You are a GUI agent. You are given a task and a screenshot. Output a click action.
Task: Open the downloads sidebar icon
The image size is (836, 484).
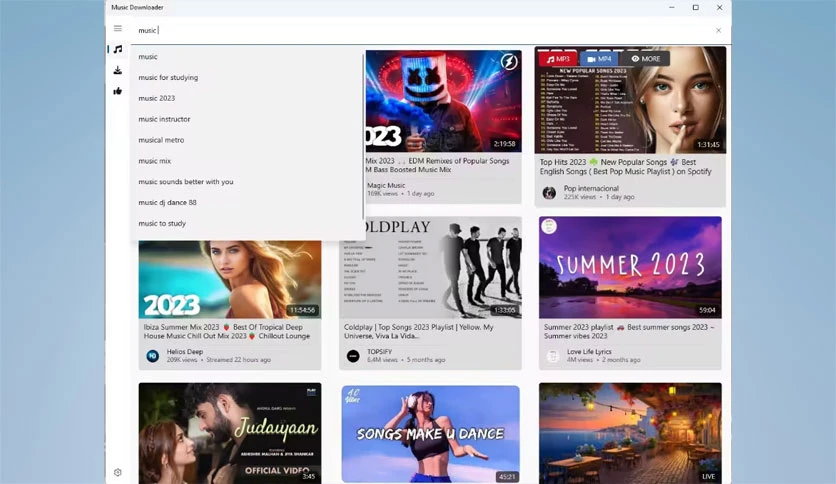click(x=118, y=70)
